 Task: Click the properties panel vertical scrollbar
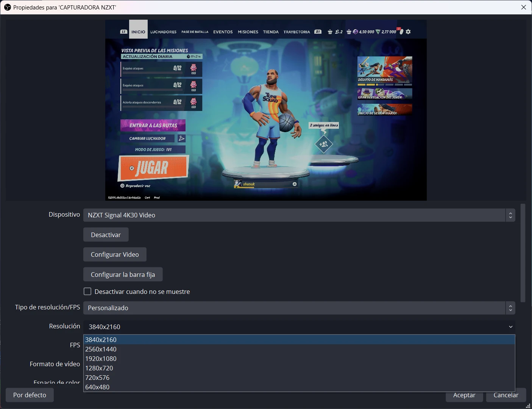coord(523,253)
